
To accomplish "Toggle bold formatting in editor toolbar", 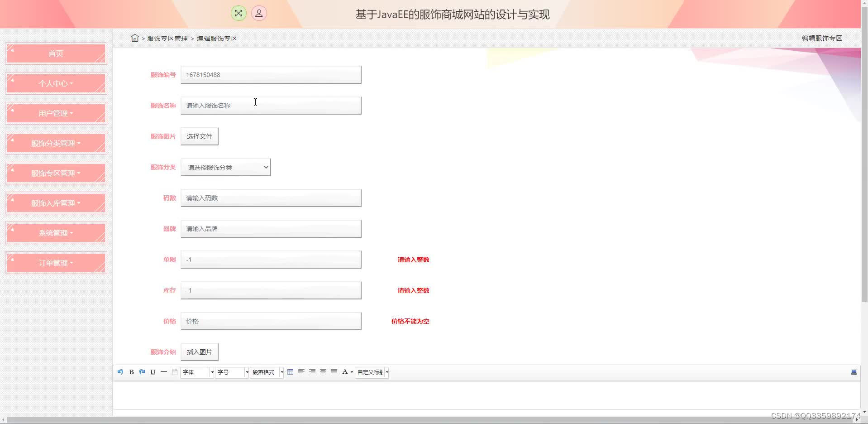I will [131, 372].
